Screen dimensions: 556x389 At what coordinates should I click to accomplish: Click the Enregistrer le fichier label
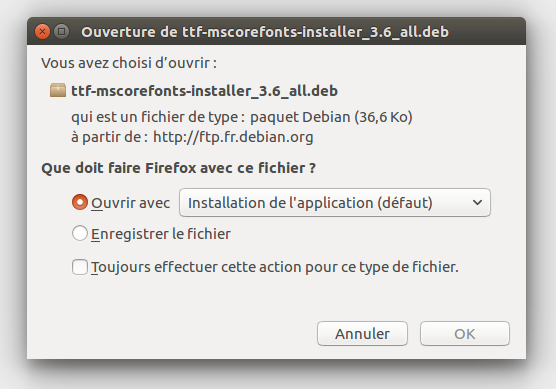pyautogui.click(x=161, y=234)
